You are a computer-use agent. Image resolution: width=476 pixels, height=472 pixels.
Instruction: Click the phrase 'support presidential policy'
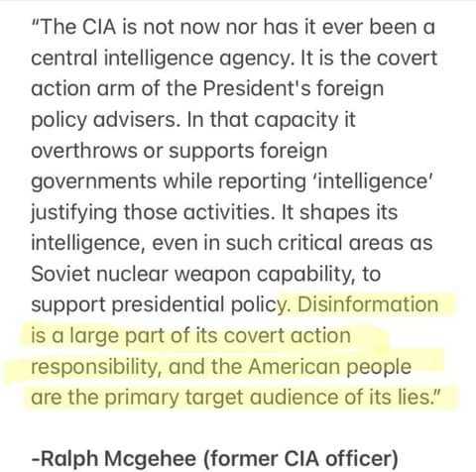(x=159, y=305)
